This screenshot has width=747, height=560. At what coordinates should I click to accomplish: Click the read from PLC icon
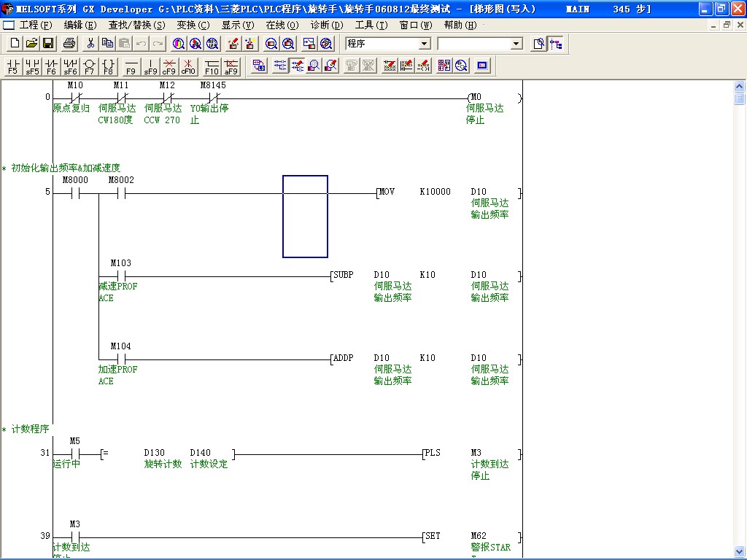pos(250,44)
